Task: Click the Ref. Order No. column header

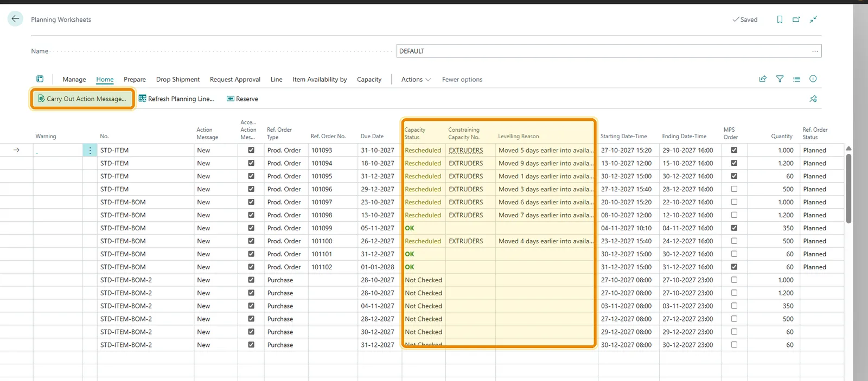Action: pos(328,137)
